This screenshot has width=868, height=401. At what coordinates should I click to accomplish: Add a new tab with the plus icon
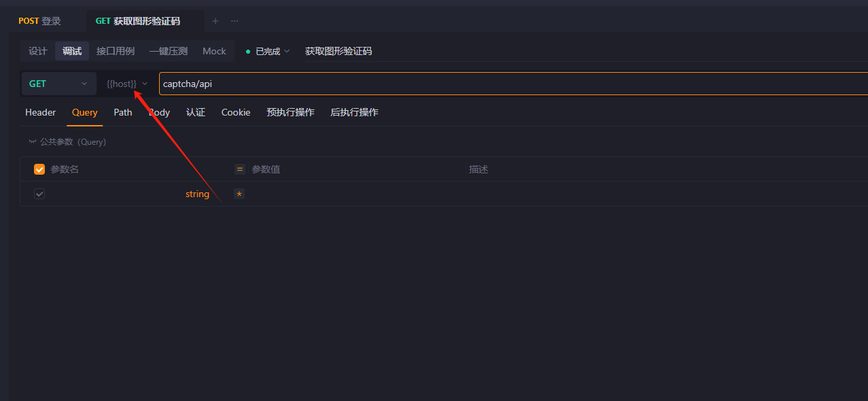(215, 21)
